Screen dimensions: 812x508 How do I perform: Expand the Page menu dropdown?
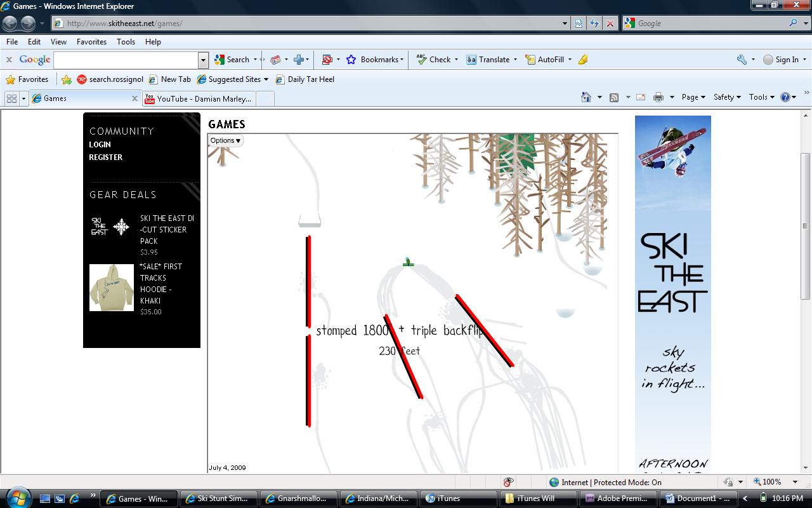coord(693,97)
